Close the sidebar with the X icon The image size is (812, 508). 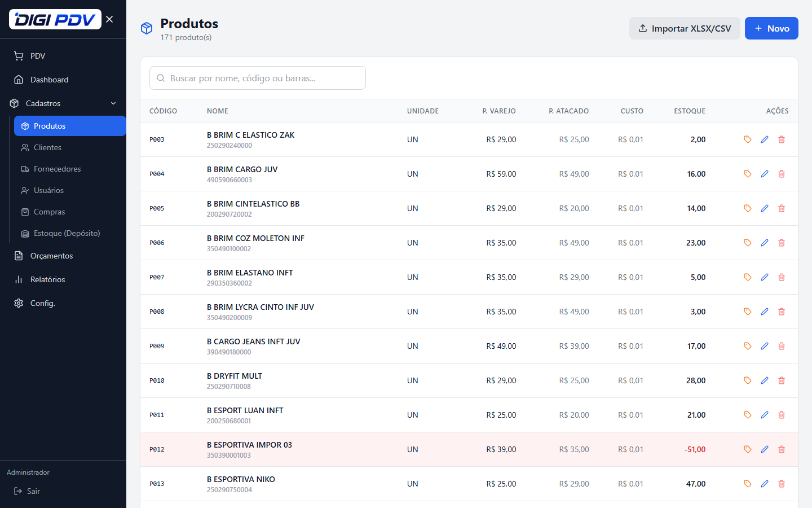109,19
